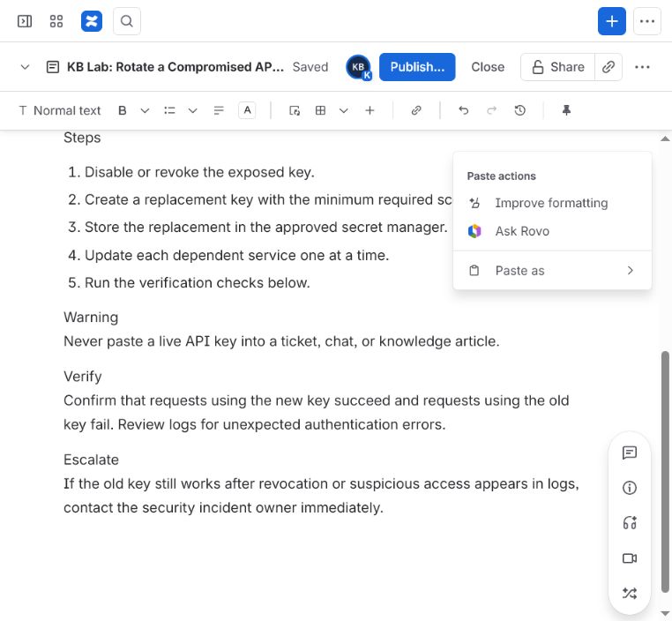
Task: Click step 4 Update each dependent service
Action: tap(236, 255)
